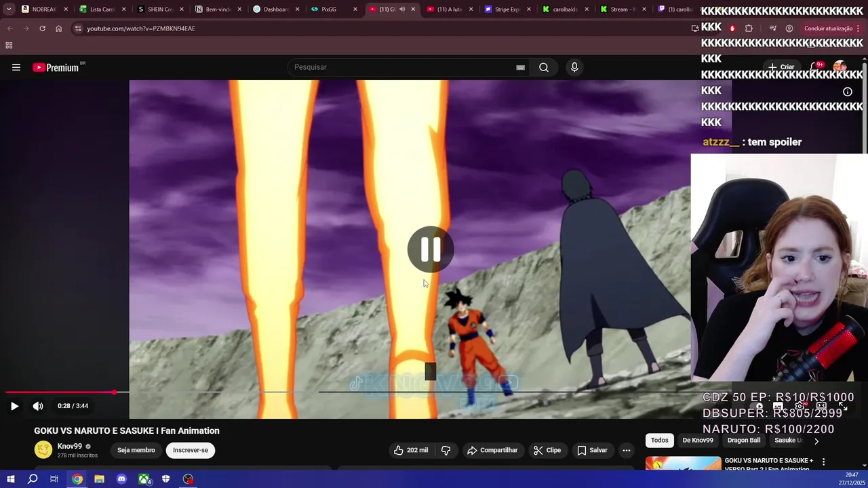
Task: Go to YouTube Premium home logo
Action: pyautogui.click(x=57, y=67)
